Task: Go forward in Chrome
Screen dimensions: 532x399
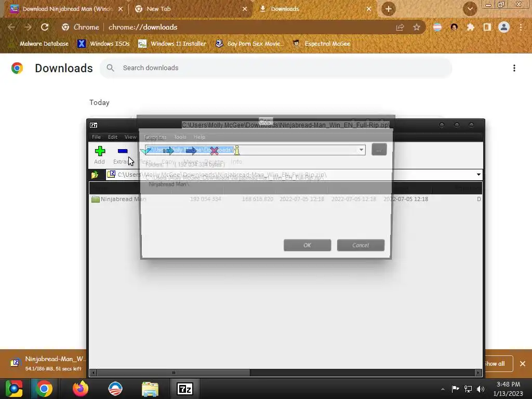Action: pos(28,27)
